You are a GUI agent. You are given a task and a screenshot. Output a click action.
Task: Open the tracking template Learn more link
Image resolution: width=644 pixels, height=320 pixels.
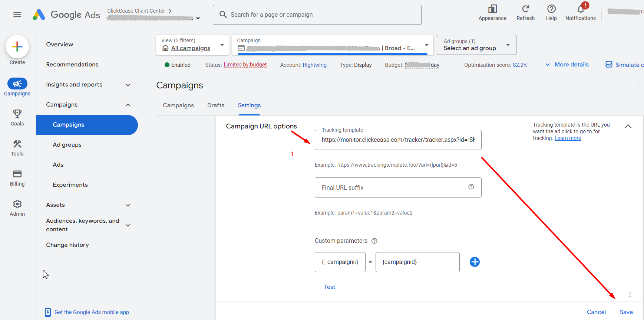click(x=568, y=138)
